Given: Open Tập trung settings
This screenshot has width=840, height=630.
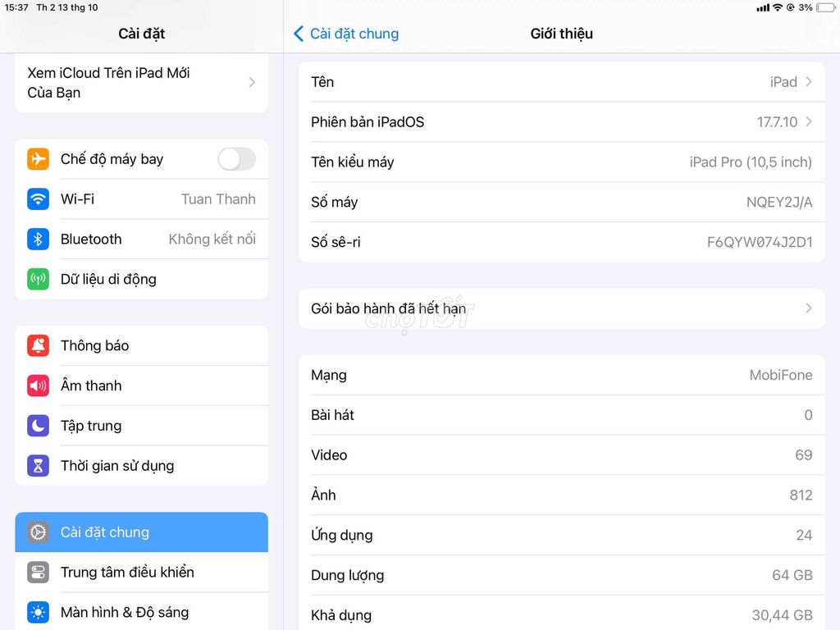Looking at the screenshot, I should [x=142, y=426].
